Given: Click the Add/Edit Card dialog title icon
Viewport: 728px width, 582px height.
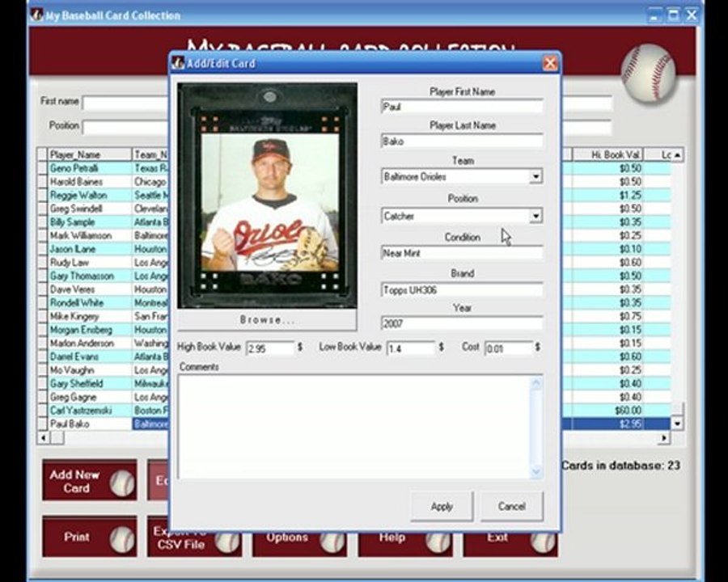Looking at the screenshot, I should coord(178,63).
